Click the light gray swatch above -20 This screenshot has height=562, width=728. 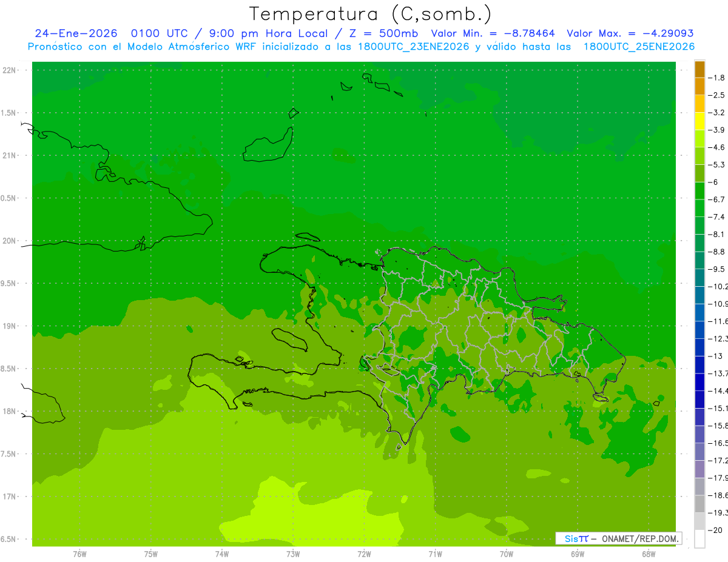tap(699, 521)
